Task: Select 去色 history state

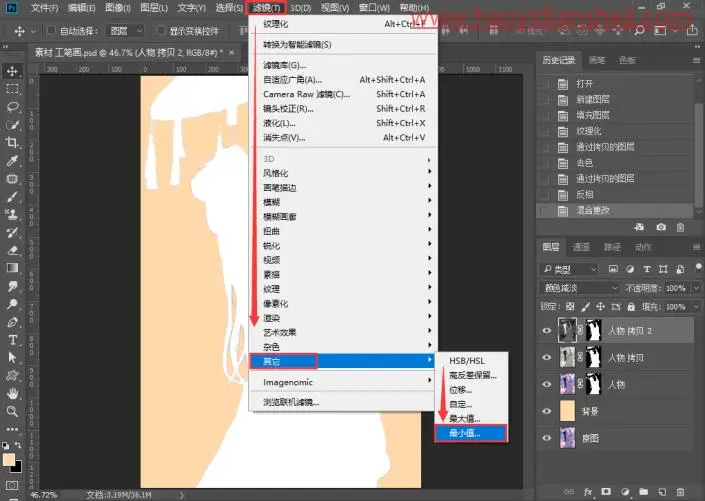Action: (616, 163)
